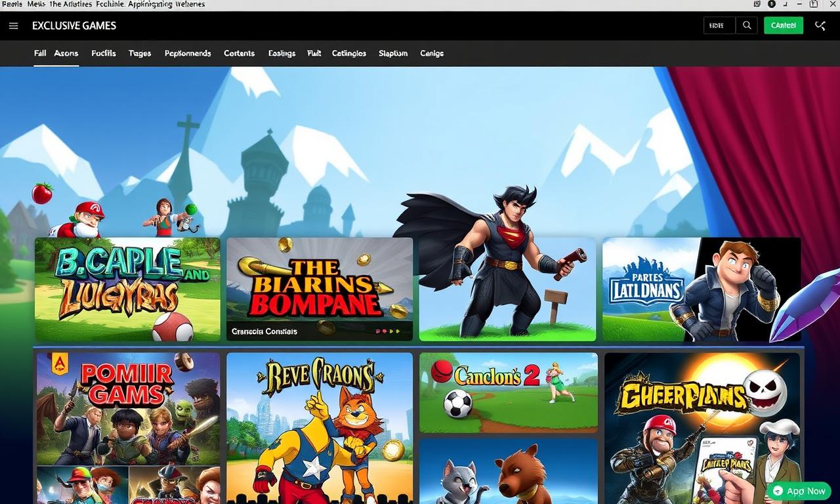Click the chat bubble icon on App Now

[778, 491]
